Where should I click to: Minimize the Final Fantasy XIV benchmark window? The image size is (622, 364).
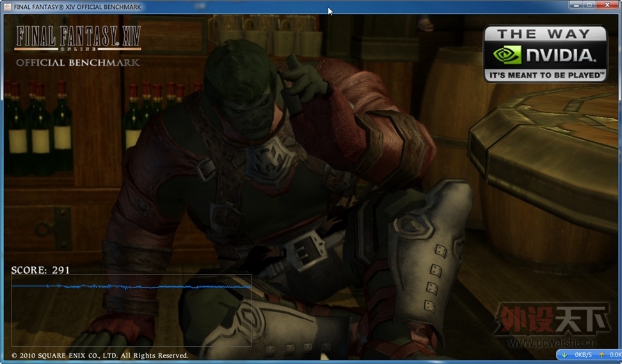click(x=577, y=5)
